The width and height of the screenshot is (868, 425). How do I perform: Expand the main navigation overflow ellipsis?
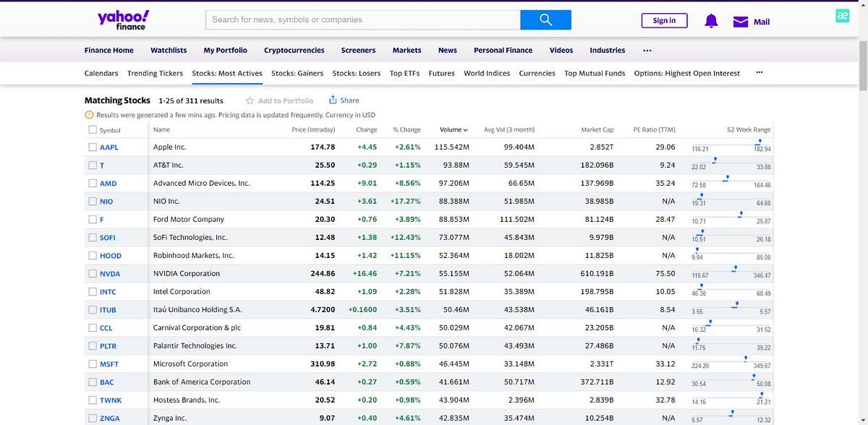(647, 50)
